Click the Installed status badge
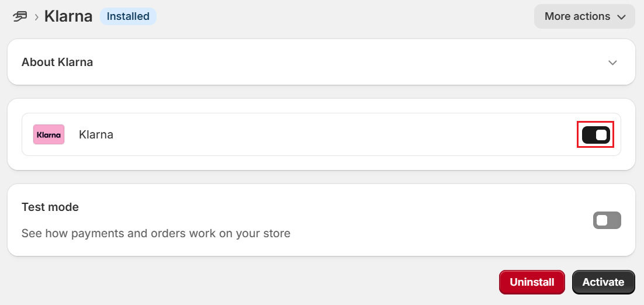 128,16
